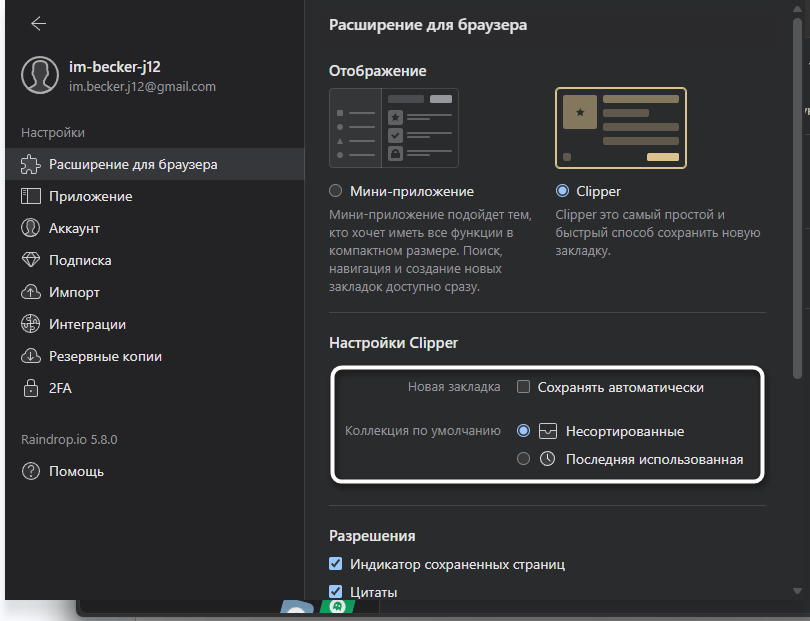Click the Настройки Clipper heading
Viewport: 810px width, 621px height.
[394, 343]
